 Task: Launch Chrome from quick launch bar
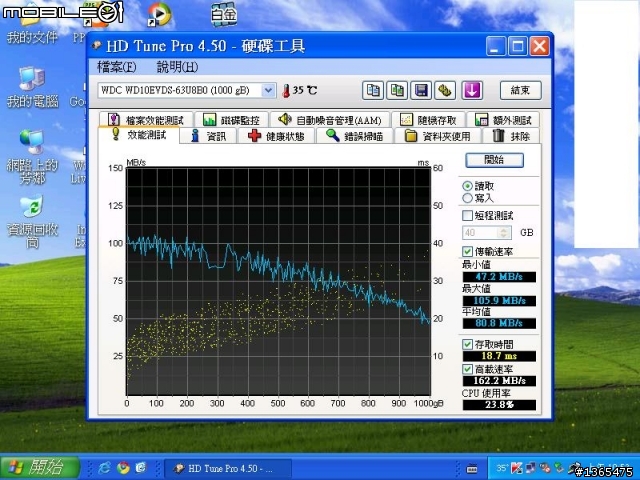click(123, 468)
